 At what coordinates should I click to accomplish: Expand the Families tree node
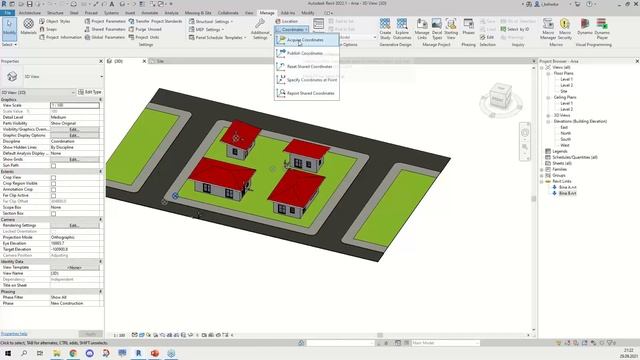coord(542,169)
